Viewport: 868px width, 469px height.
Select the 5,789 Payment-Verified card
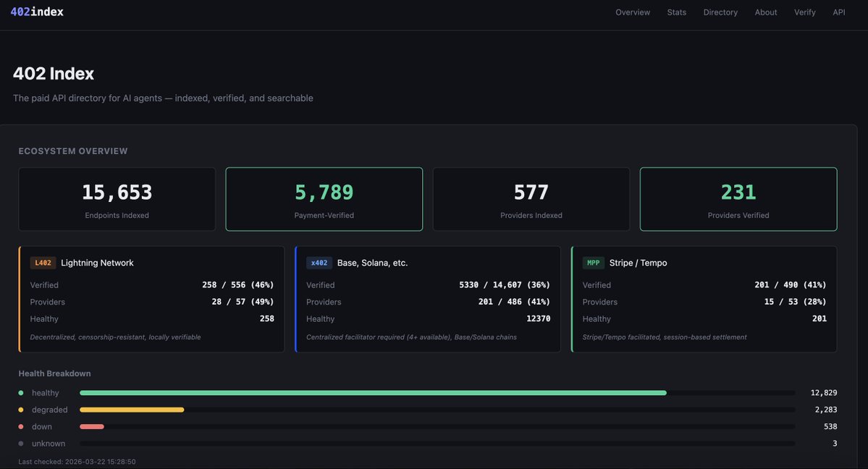click(324, 199)
